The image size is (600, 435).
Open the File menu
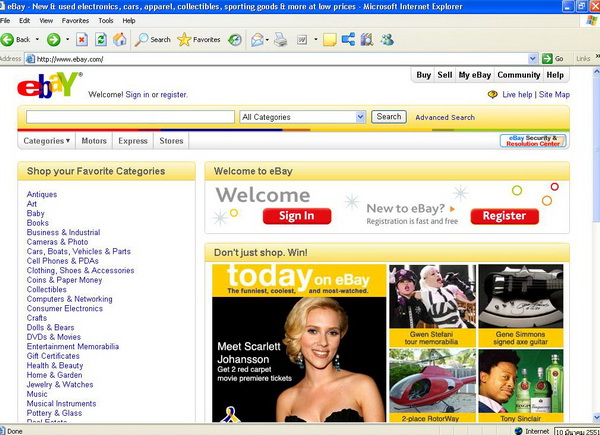click(x=5, y=21)
